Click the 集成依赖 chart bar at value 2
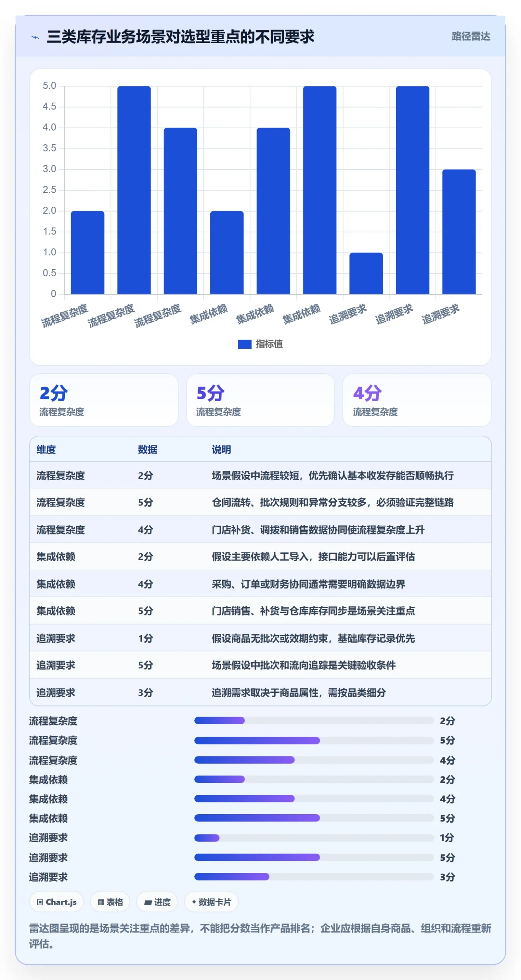This screenshot has height=980, width=521. coord(227,253)
